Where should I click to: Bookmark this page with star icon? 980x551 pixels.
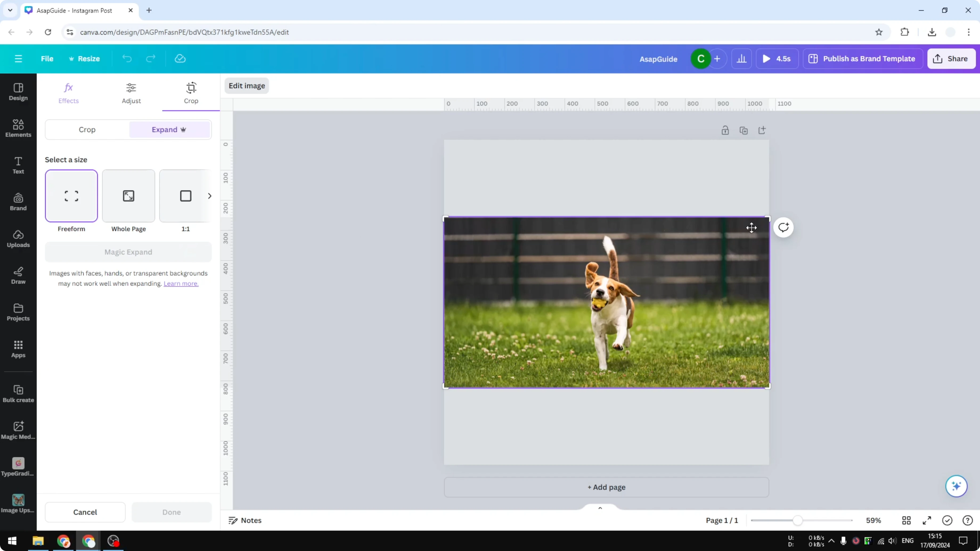point(879,32)
